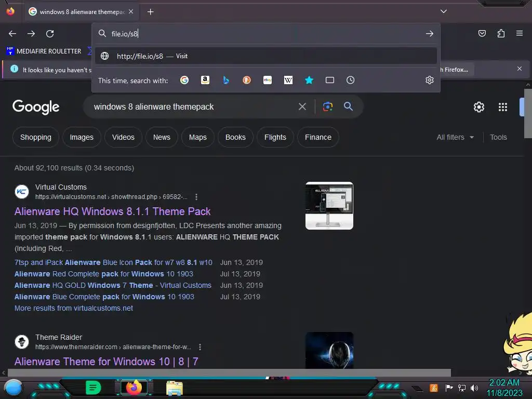This screenshot has height=399, width=532.
Task: Search in open tabs icon
Action: [x=330, y=80]
